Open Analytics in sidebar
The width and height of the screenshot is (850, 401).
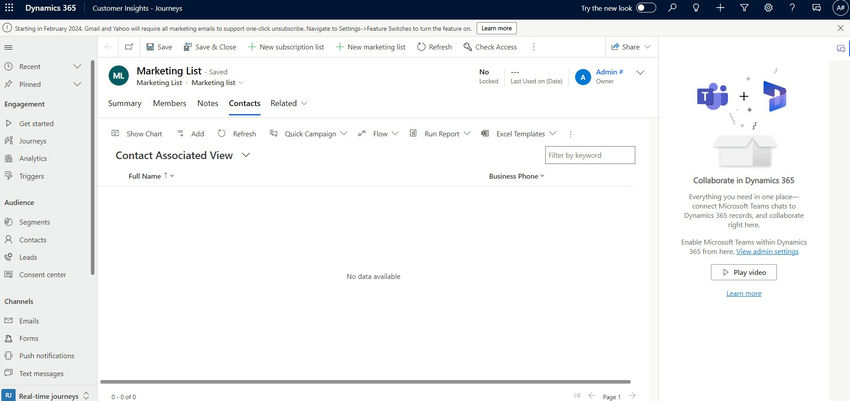[x=33, y=159]
